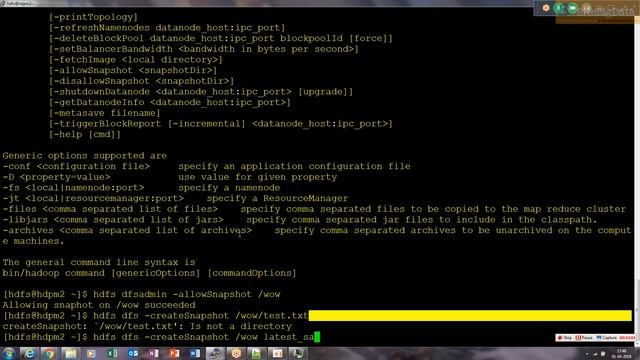The height and width of the screenshot is (360, 640).
Task: Launch Excel from the taskbar
Action: 112,353
